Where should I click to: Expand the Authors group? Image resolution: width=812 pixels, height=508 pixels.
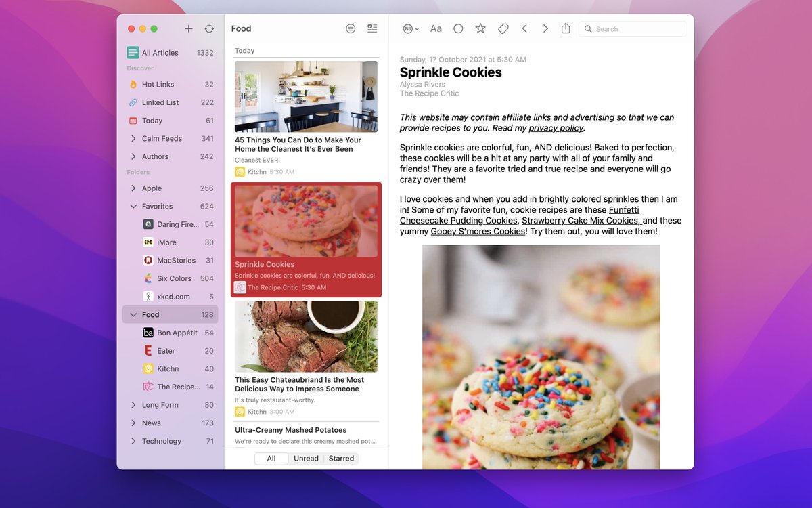[x=133, y=156]
